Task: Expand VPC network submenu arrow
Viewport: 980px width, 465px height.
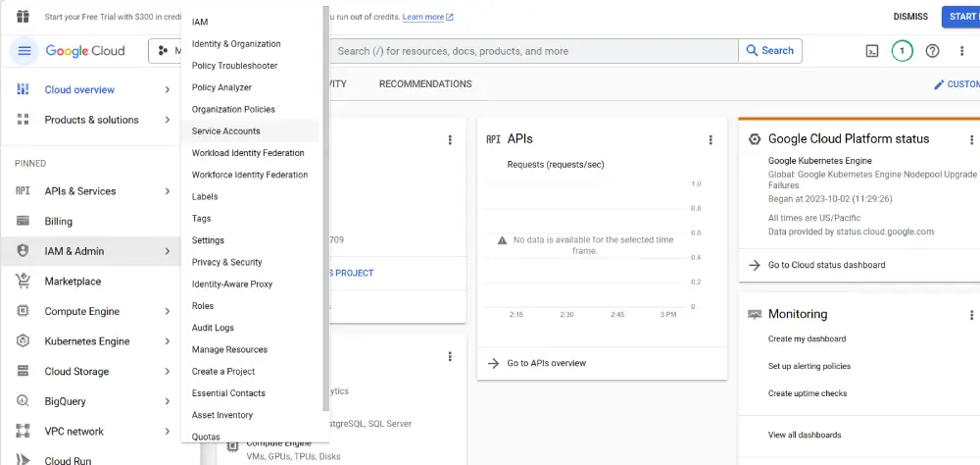Action: [167, 432]
